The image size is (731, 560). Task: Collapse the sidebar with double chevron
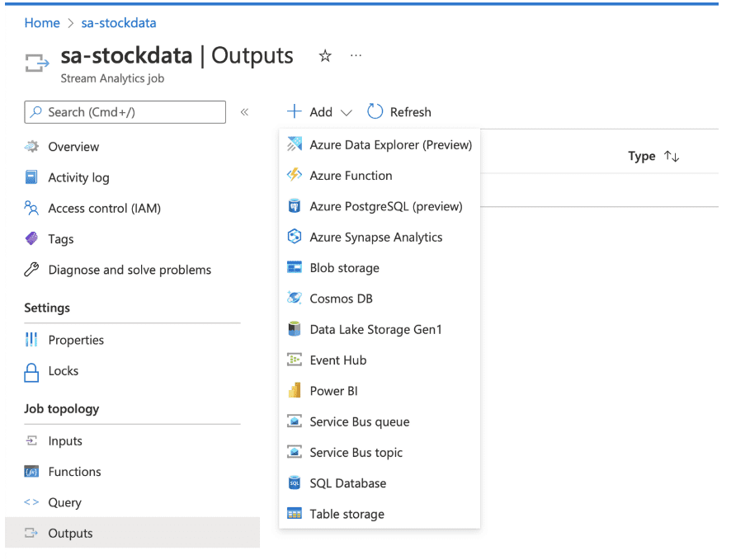(x=244, y=112)
